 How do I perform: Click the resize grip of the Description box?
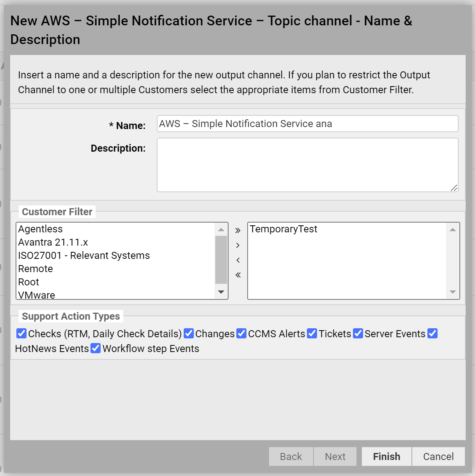click(455, 188)
